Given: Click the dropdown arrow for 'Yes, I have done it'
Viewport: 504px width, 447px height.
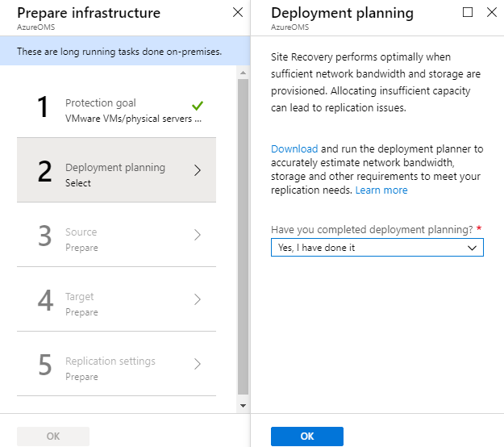Looking at the screenshot, I should [472, 248].
